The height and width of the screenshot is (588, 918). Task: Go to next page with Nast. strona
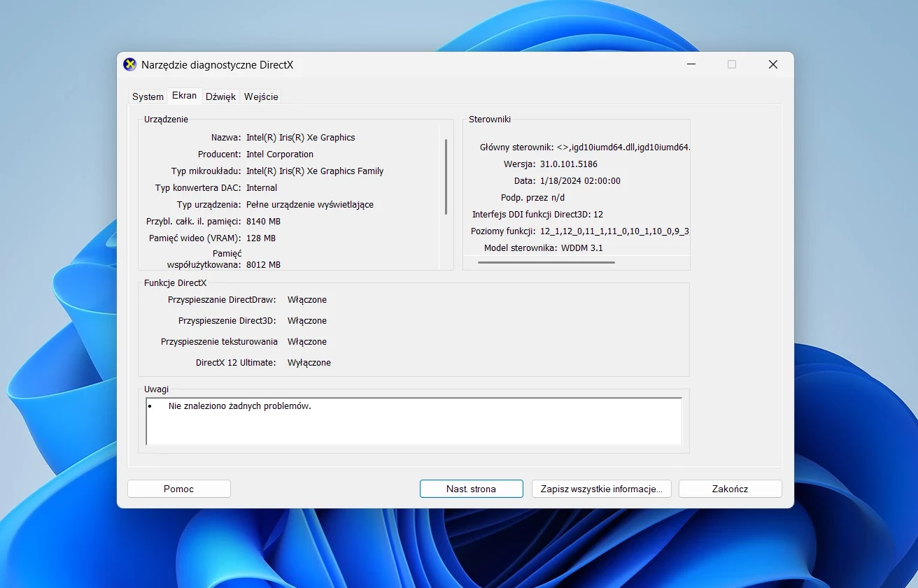coord(472,489)
